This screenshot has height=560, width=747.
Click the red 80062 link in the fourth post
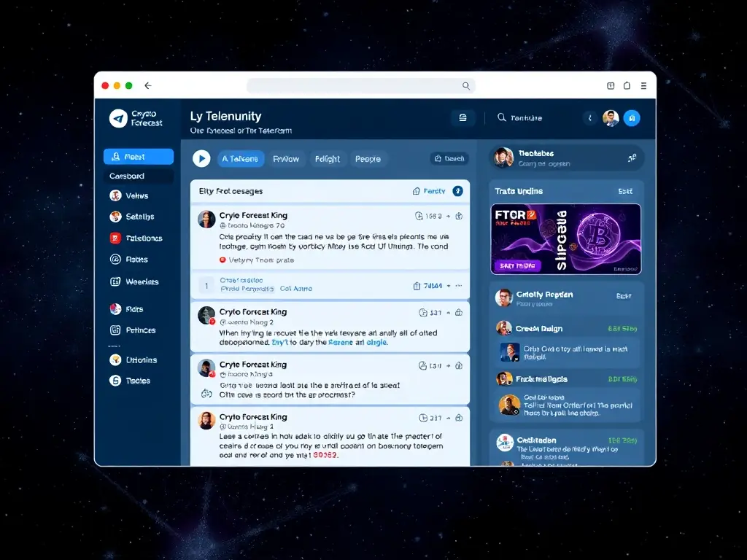coord(325,455)
